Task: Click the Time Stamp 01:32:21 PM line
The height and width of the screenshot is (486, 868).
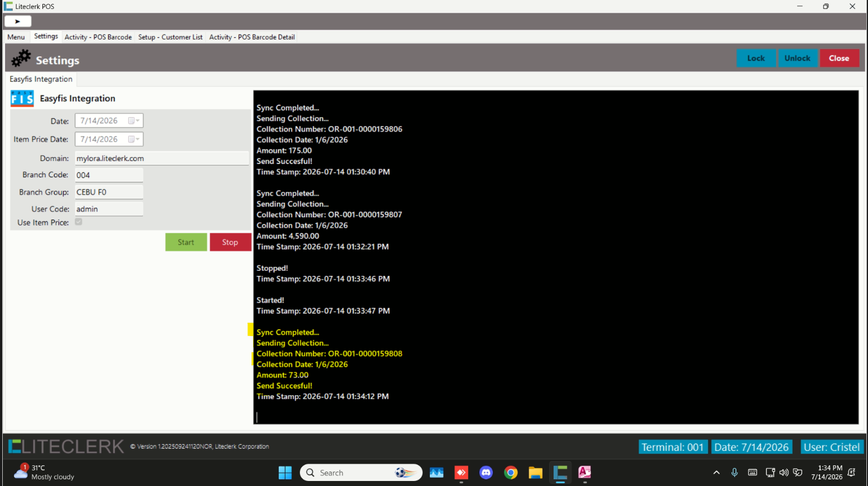Action: (323, 247)
